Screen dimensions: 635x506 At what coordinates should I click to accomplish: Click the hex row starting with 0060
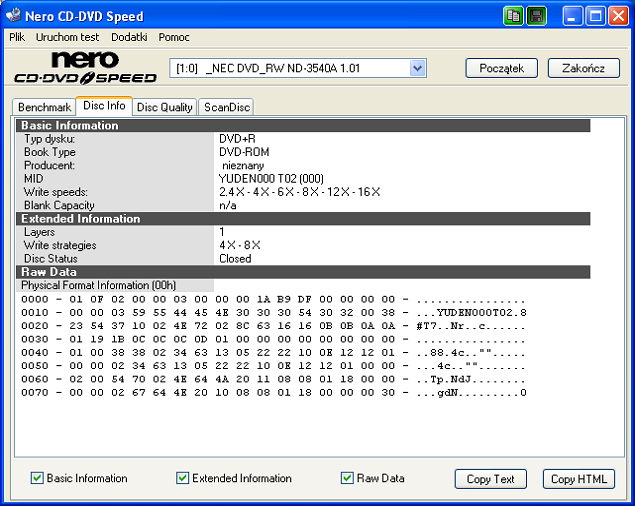coord(273,380)
